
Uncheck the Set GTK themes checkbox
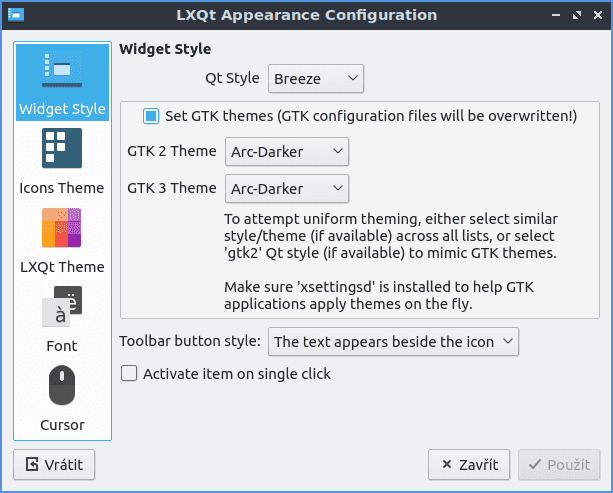(x=151, y=116)
